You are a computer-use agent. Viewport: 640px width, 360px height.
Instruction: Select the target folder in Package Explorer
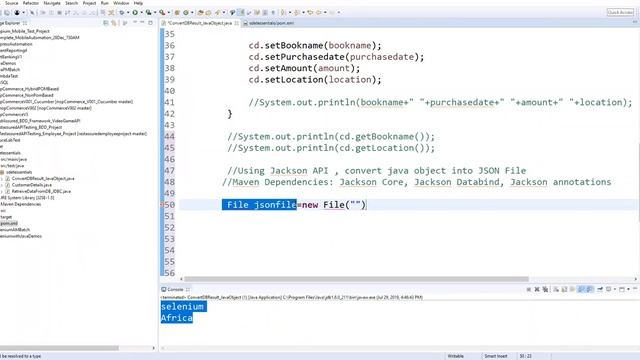click(x=6, y=217)
